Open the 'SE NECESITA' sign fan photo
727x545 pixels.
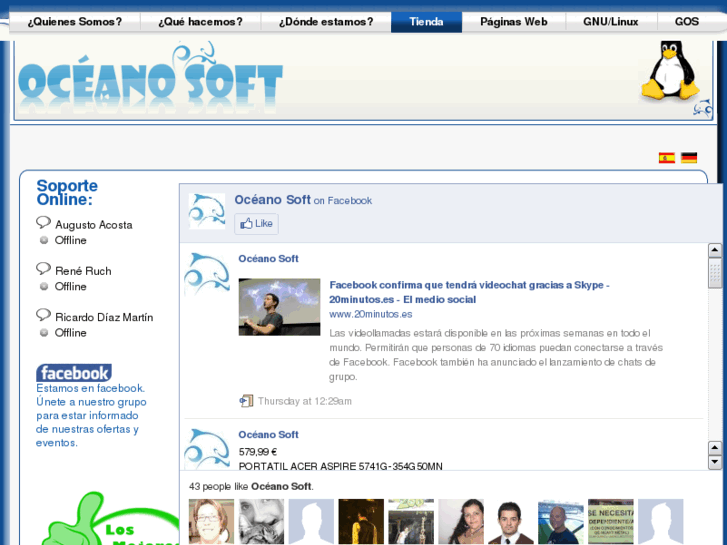tap(611, 521)
